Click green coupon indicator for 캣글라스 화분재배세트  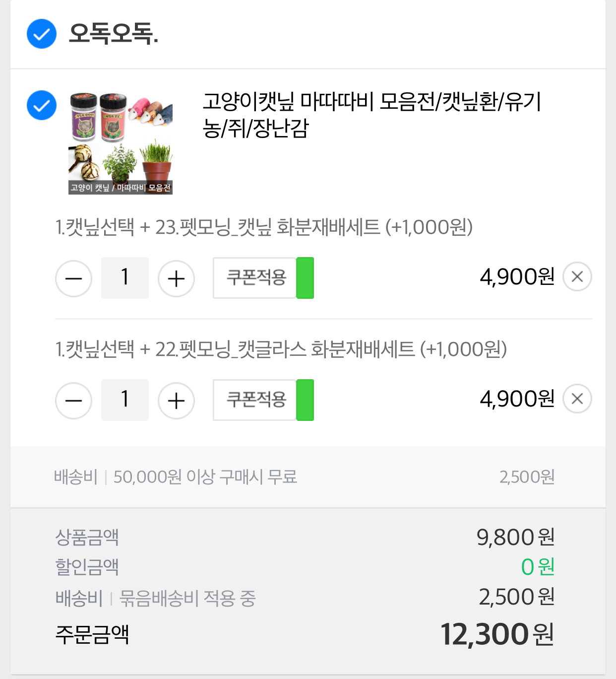(x=305, y=400)
